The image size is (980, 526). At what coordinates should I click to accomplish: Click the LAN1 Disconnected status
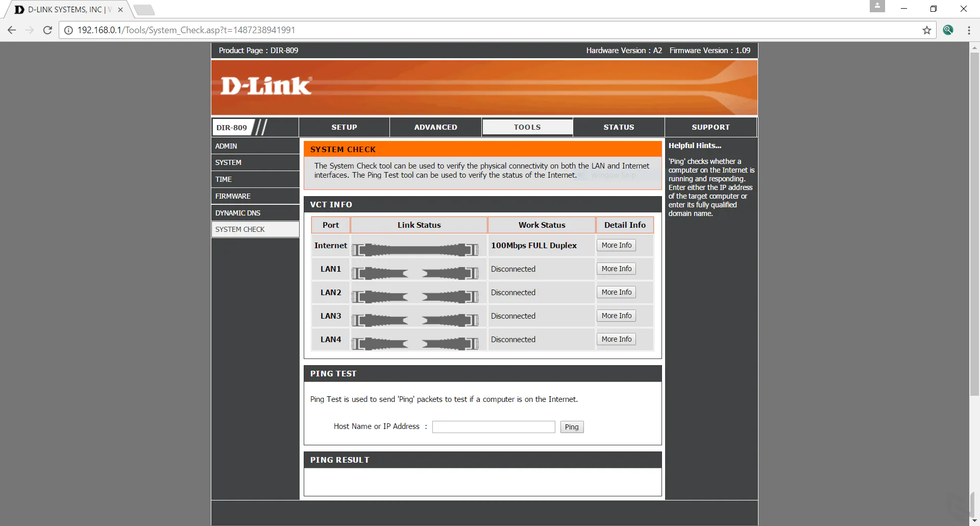coord(513,269)
